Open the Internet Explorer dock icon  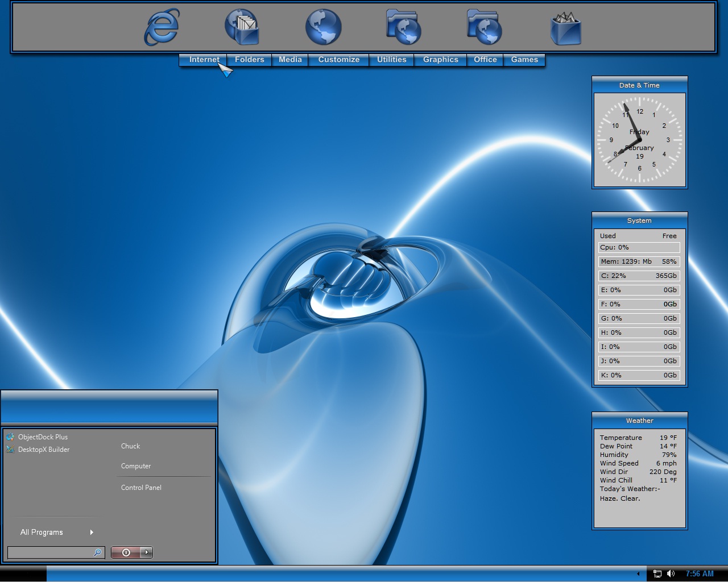[162, 27]
